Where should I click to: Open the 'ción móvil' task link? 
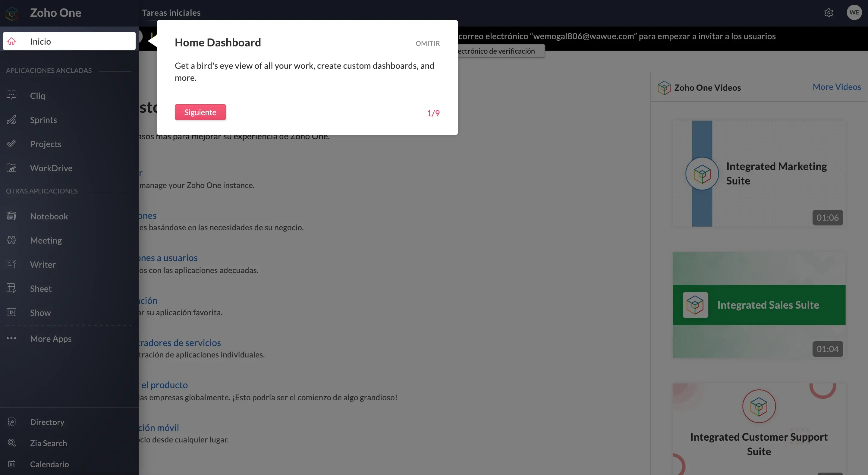[x=159, y=427]
